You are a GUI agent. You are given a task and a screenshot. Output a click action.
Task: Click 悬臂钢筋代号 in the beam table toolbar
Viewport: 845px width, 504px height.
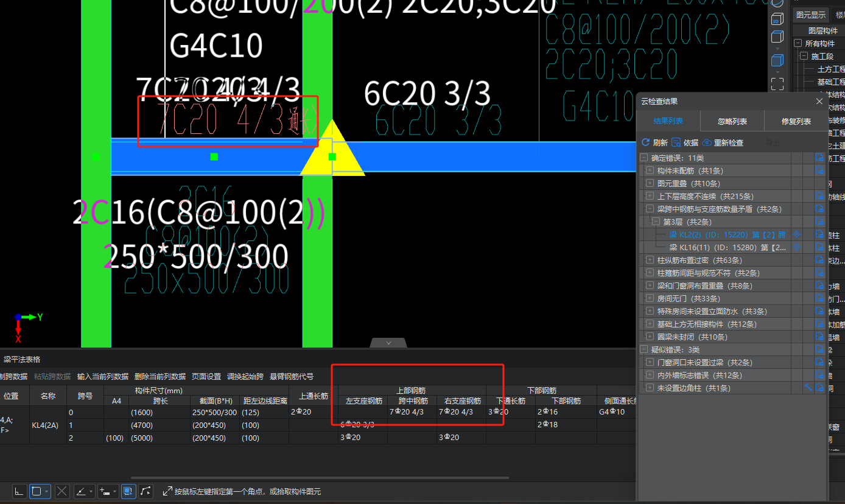tap(292, 376)
